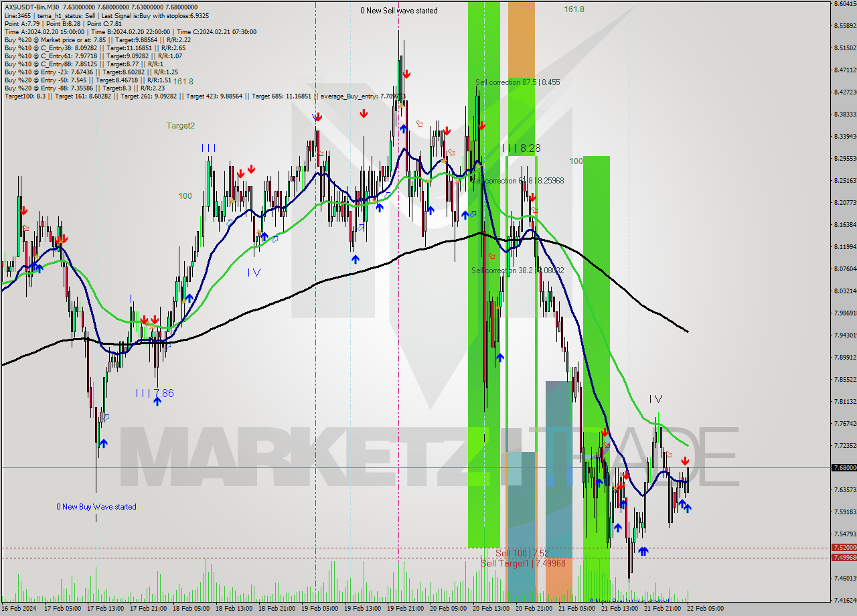The height and width of the screenshot is (616, 857).
Task: Click the '0 New Sell wave started' label
Action: [x=399, y=11]
